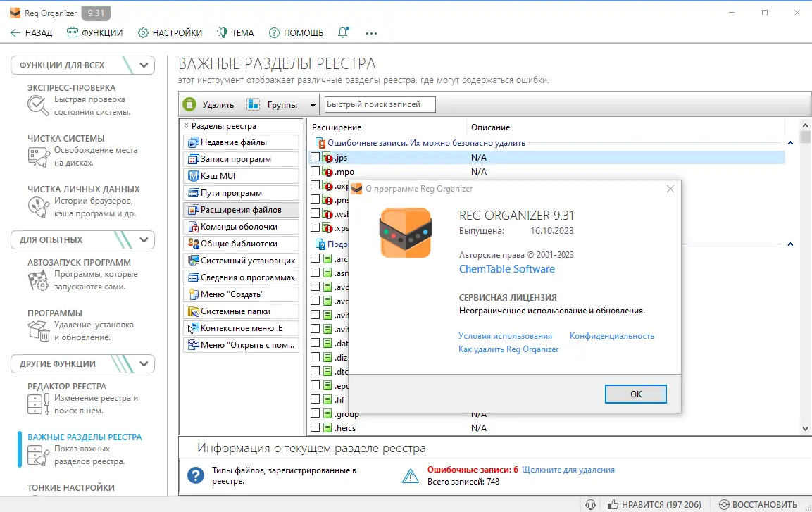Check the .fif entry checkbox
This screenshot has height=512, width=812.
[315, 399]
